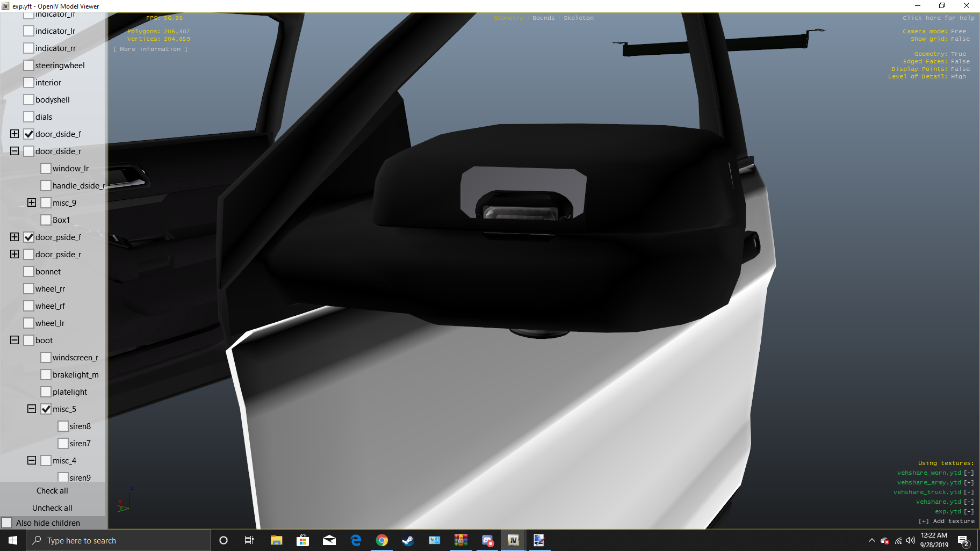Open Task View from the taskbar
This screenshot has width=980, height=551.
(249, 540)
